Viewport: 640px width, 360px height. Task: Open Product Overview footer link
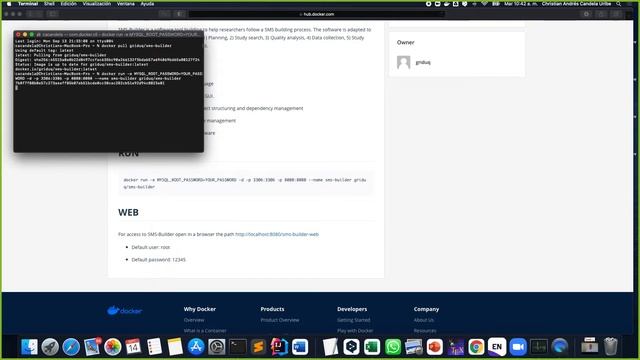click(280, 320)
